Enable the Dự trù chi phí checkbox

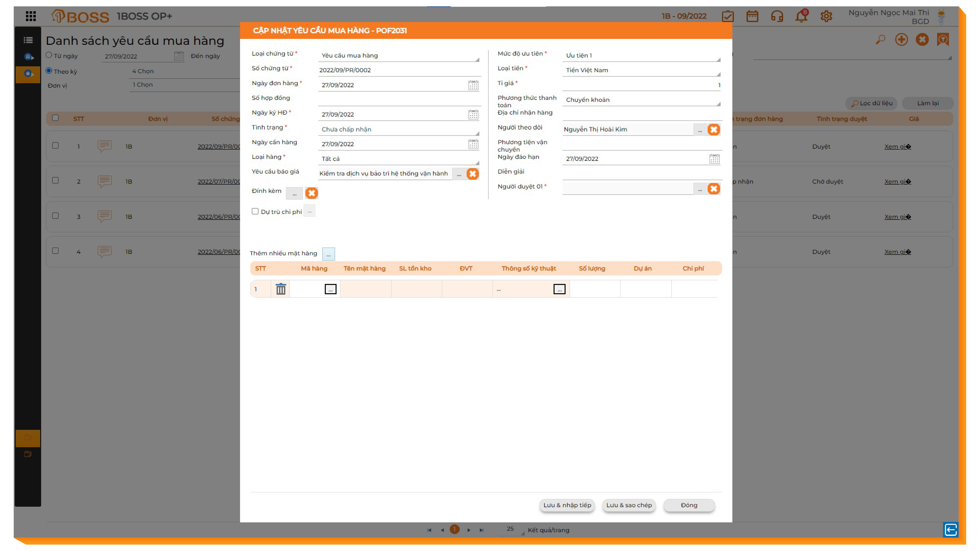pyautogui.click(x=255, y=211)
